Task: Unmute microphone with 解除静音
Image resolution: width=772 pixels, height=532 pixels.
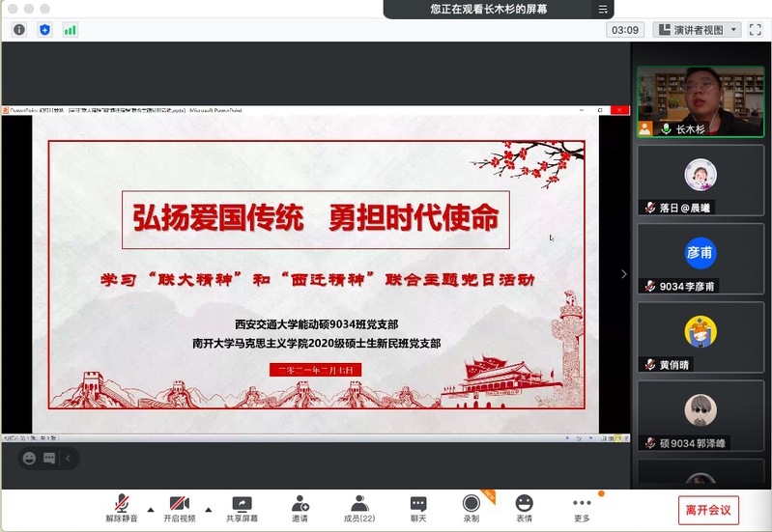Action: pos(121,509)
